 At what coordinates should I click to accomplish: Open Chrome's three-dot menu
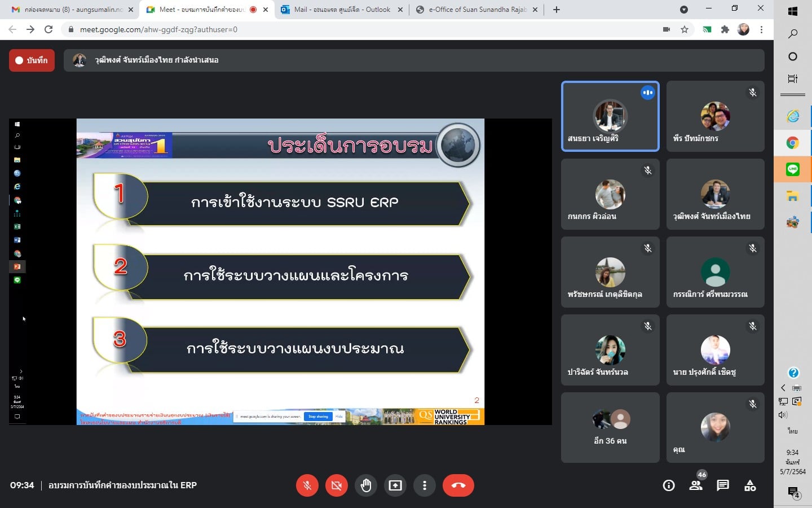click(761, 29)
